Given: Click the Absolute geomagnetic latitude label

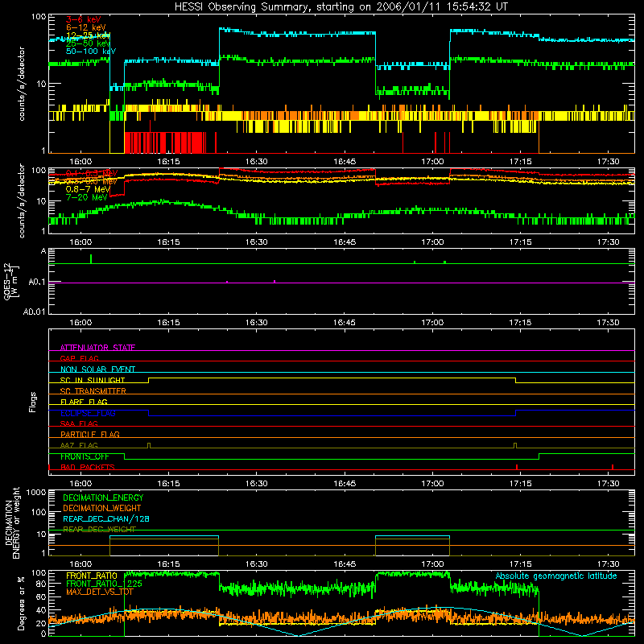Looking at the screenshot, I should 556,576.
